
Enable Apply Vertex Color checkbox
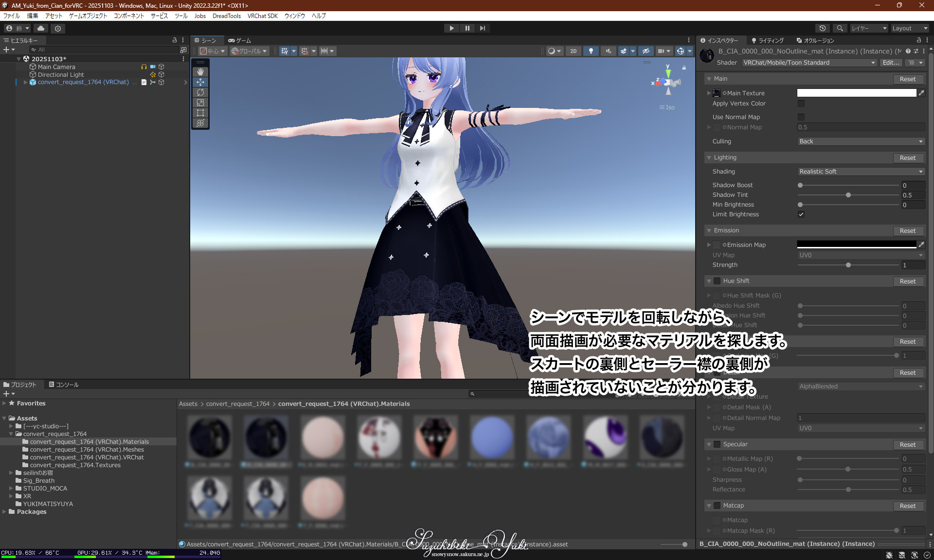click(801, 104)
